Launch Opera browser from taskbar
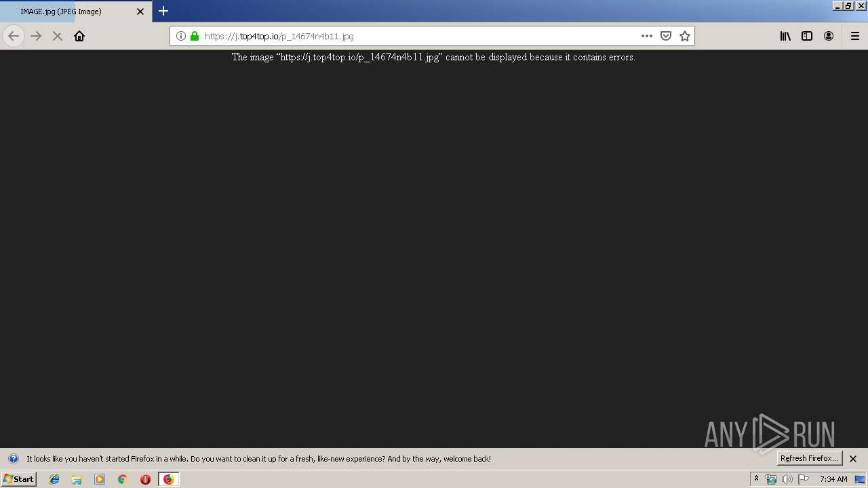The height and width of the screenshot is (488, 868). [145, 479]
